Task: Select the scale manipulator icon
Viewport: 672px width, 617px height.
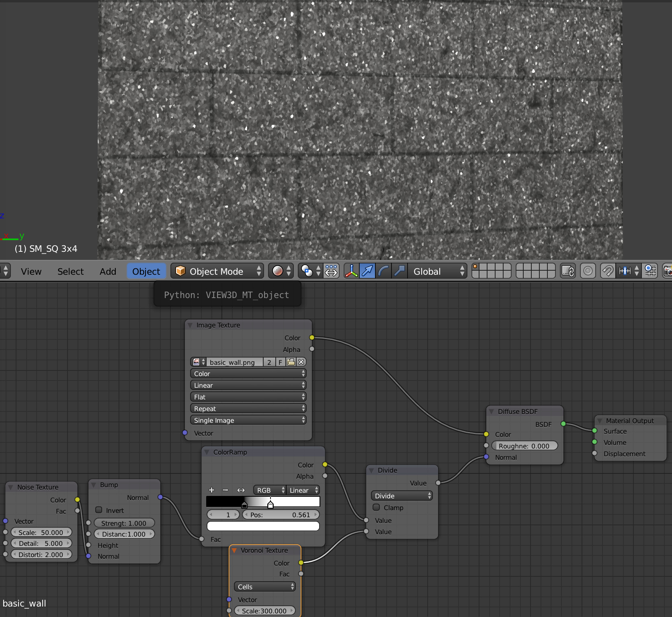Action: click(x=400, y=271)
